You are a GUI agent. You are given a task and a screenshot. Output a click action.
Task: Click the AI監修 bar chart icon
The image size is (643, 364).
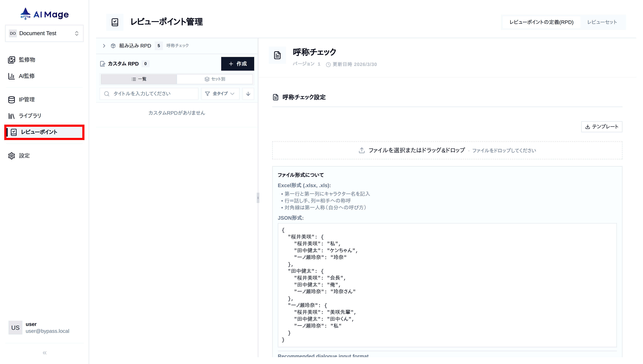(x=12, y=76)
